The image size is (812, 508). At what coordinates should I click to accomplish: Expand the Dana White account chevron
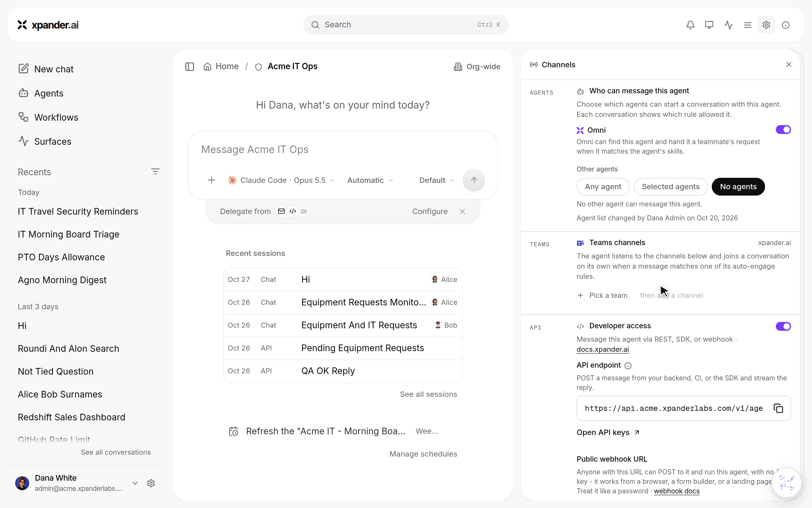coord(135,483)
